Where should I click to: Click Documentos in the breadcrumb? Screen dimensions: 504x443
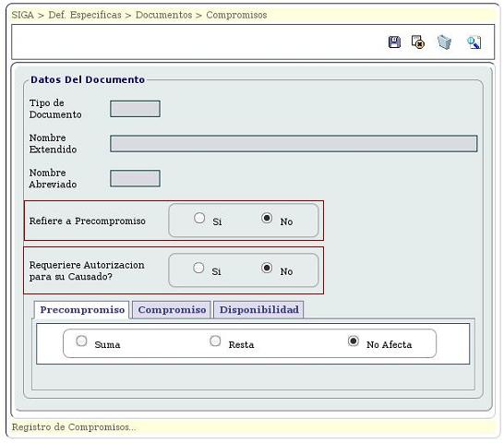163,15
